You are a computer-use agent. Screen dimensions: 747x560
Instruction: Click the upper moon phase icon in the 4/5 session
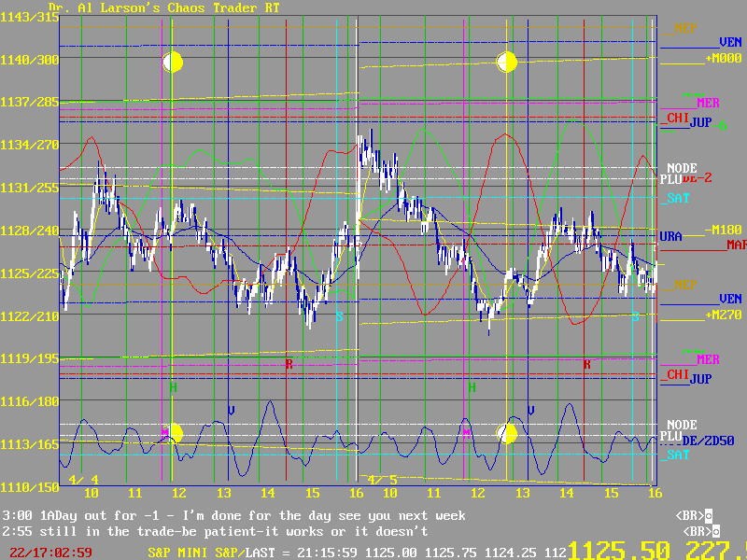pos(506,63)
